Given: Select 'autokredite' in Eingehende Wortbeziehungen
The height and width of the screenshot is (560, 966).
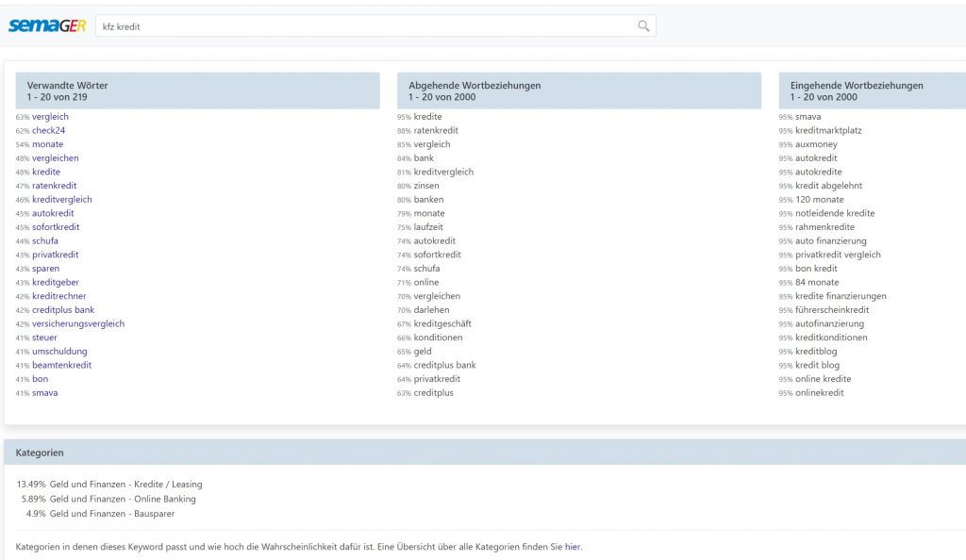Looking at the screenshot, I should coord(818,172).
